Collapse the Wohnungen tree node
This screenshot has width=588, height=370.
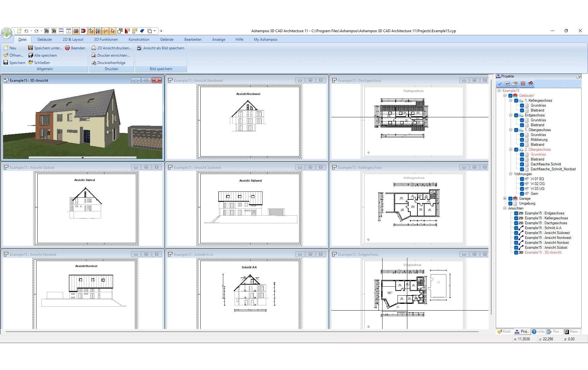point(511,174)
